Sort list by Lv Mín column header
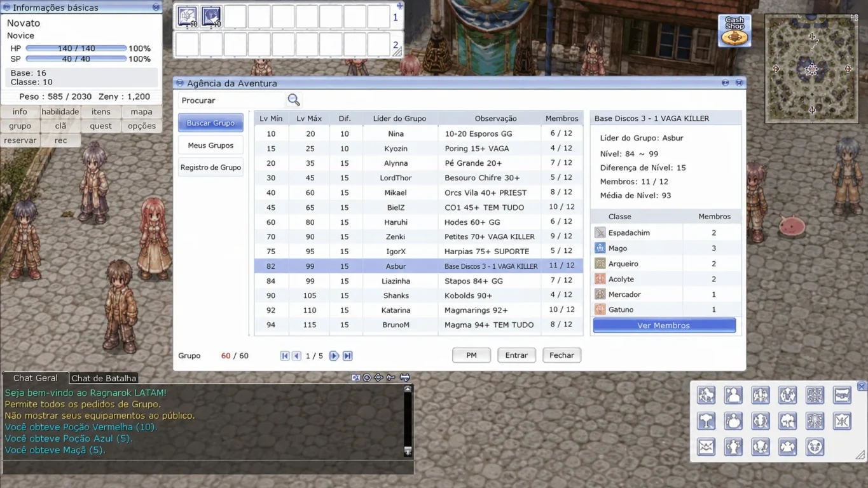The width and height of the screenshot is (868, 488). click(272, 118)
